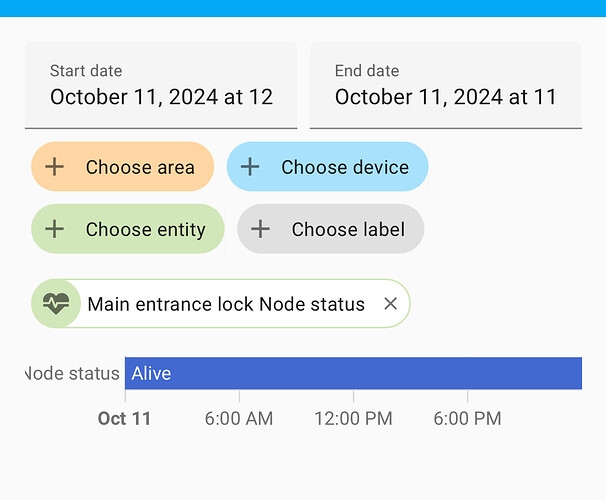Click the 6:00 AM axis tick label
Image resolution: width=606 pixels, height=500 pixels.
click(239, 418)
